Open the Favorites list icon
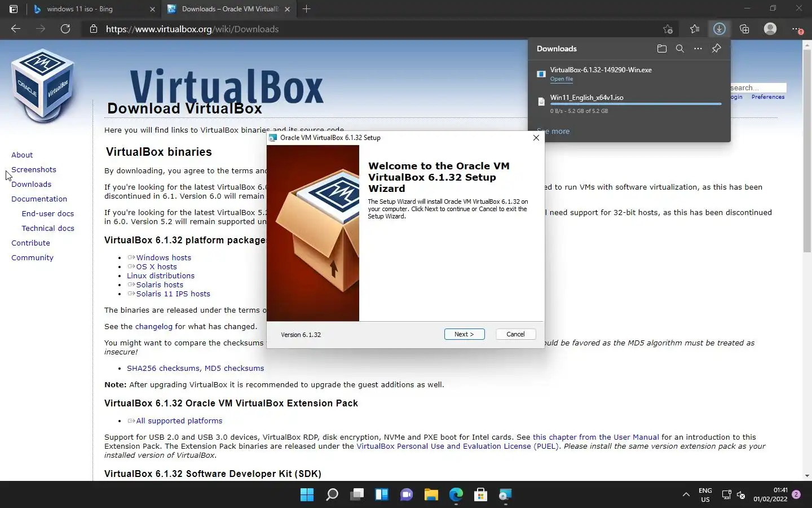The width and height of the screenshot is (812, 508). (x=694, y=29)
